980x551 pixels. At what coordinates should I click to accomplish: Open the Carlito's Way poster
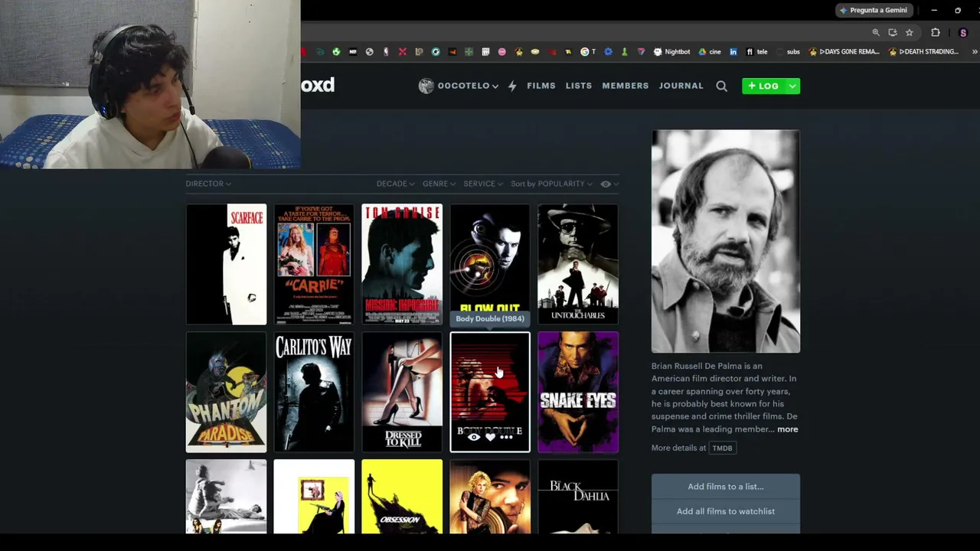click(314, 392)
